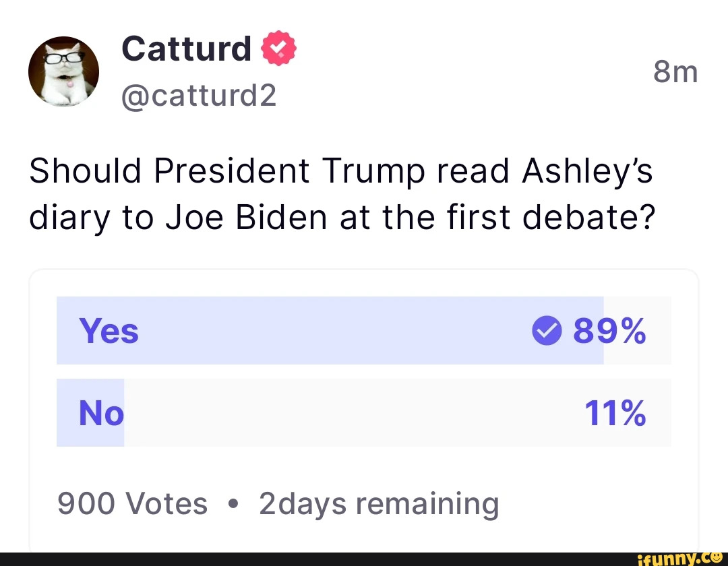This screenshot has height=566, width=728.
Task: Click the 8m post timestamp
Action: (675, 72)
